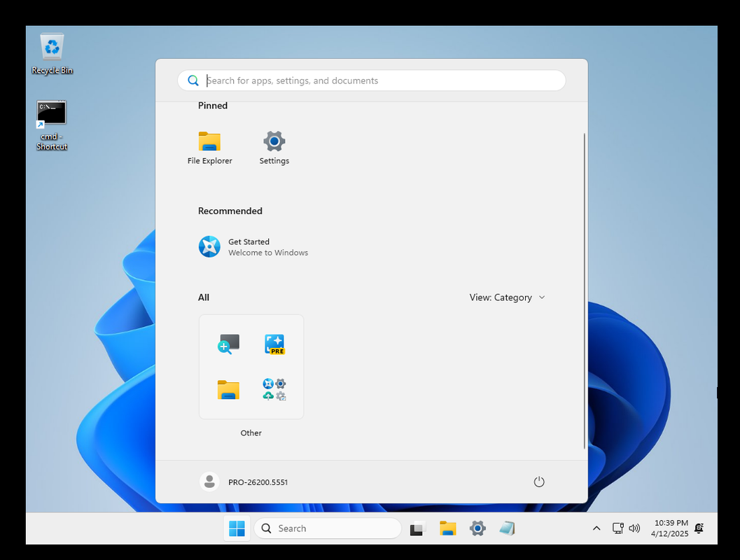Image resolution: width=740 pixels, height=560 pixels.
Task: Click the Start menu search field
Action: point(372,80)
